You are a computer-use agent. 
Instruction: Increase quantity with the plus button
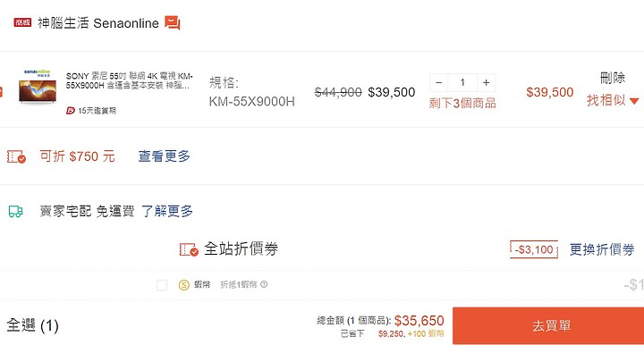[x=487, y=83]
